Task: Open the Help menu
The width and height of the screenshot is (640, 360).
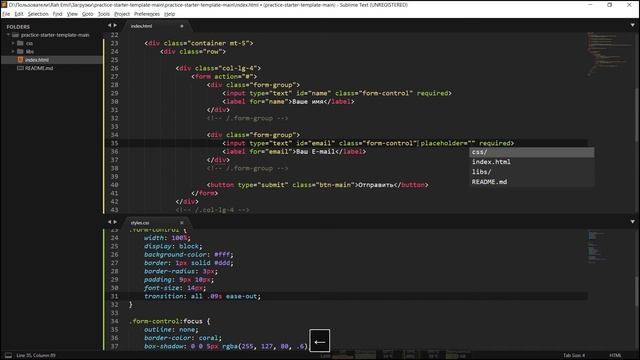Action: (x=169, y=14)
